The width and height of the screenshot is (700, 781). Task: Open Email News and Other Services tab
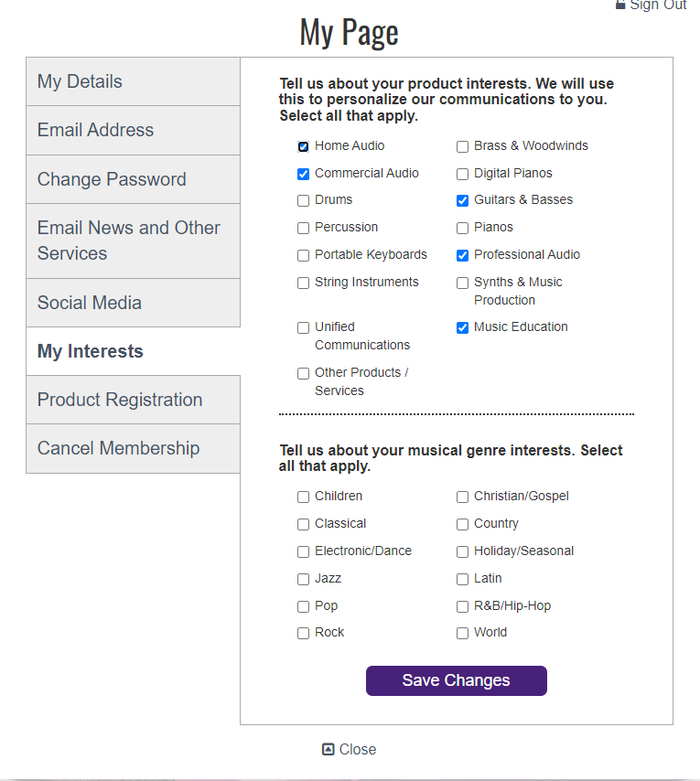133,241
